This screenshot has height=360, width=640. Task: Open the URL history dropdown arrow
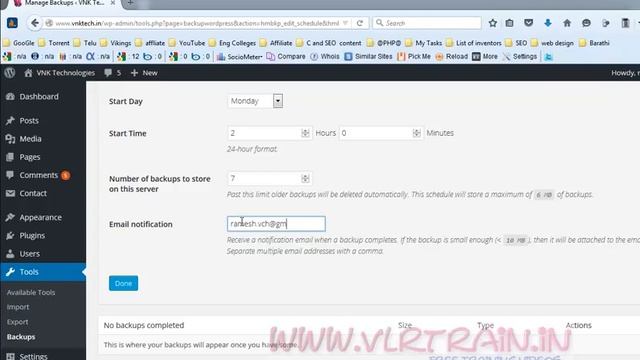[x=345, y=23]
